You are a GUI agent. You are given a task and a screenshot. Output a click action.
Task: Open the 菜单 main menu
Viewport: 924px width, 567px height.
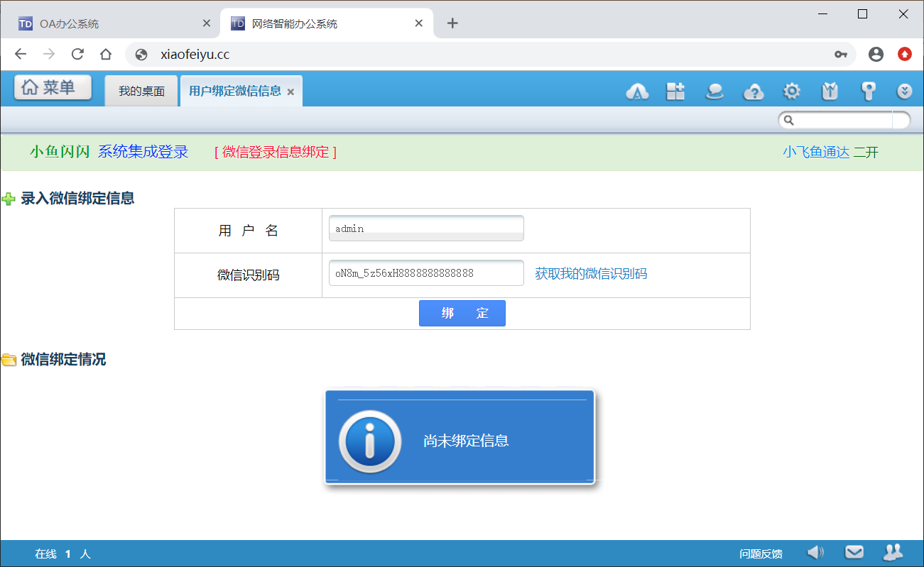[x=53, y=87]
